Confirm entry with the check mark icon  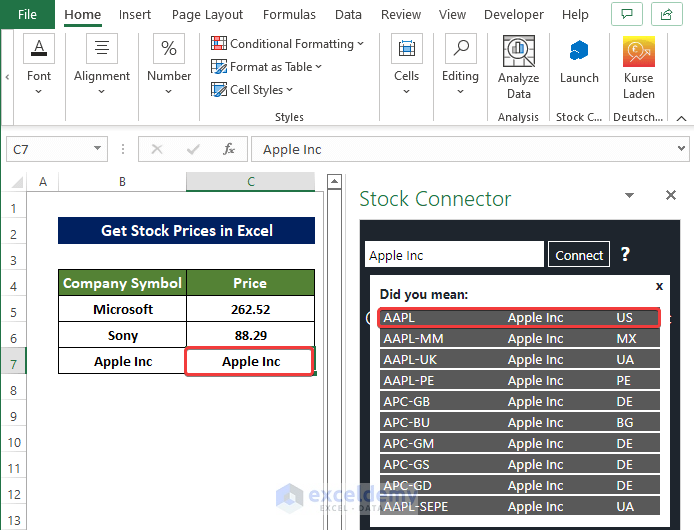click(x=193, y=149)
